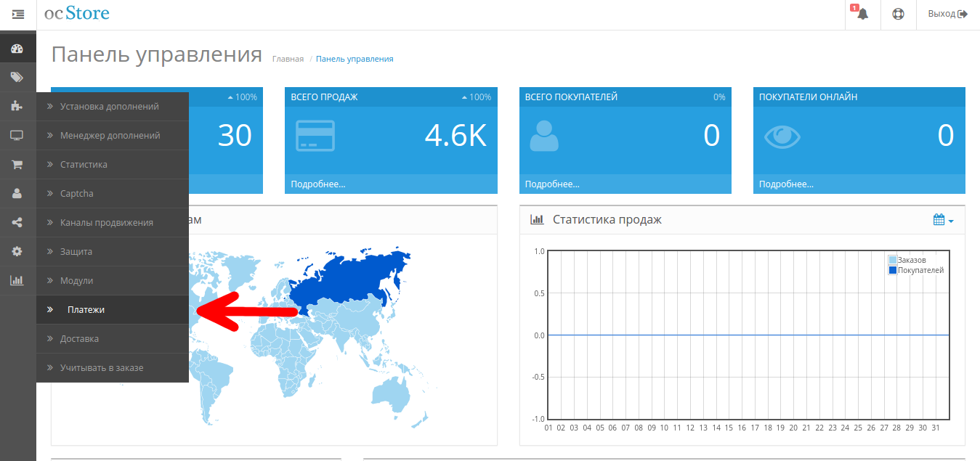Toggle the sidebar menu collapse button
The image size is (980, 461).
pos(18,15)
